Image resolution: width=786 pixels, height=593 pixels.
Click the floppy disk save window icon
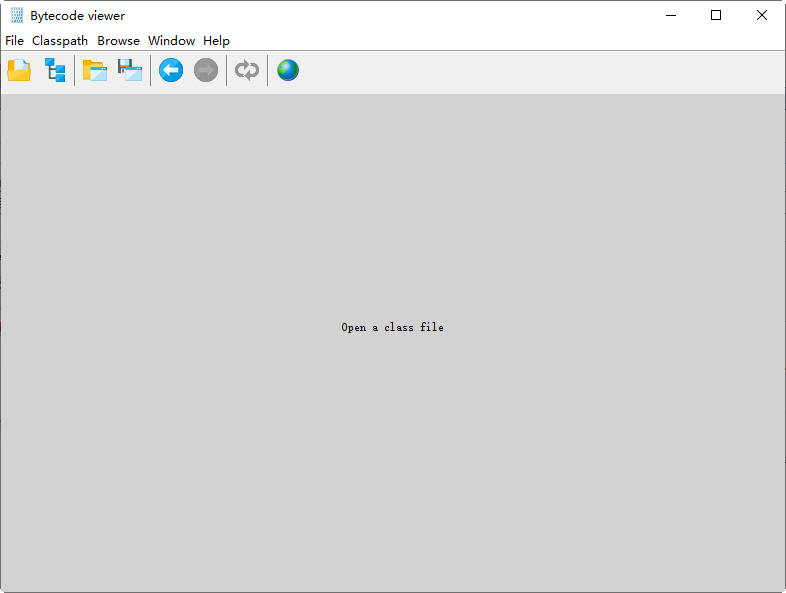coord(130,70)
